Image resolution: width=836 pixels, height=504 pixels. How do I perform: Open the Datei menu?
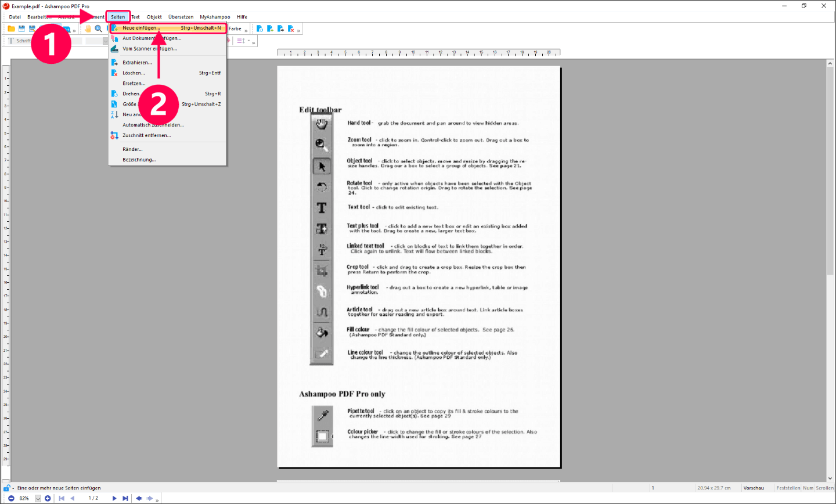15,17
